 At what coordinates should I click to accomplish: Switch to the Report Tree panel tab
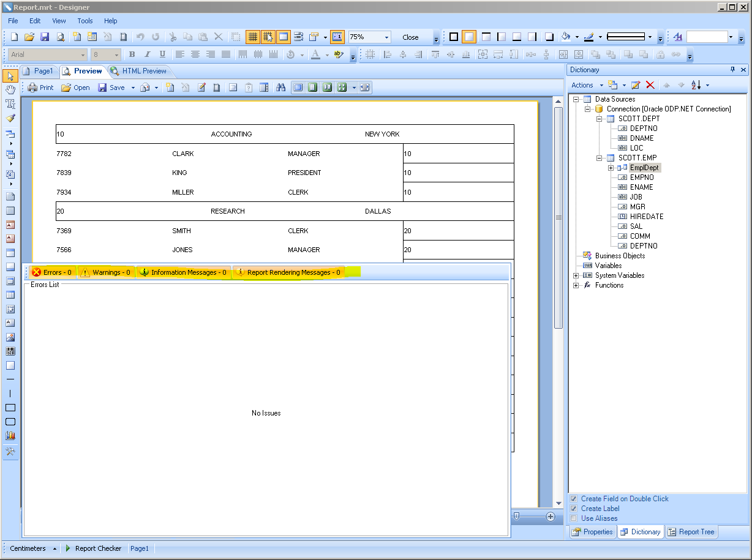click(x=691, y=532)
